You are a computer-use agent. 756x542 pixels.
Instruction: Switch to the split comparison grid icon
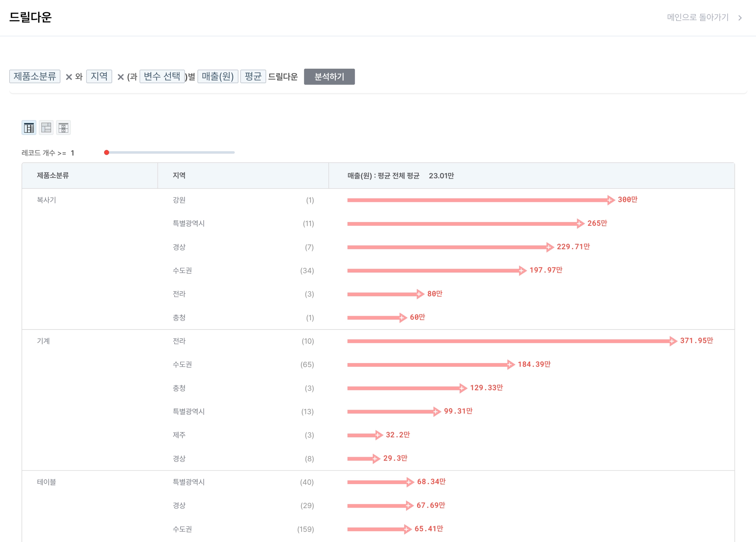63,128
